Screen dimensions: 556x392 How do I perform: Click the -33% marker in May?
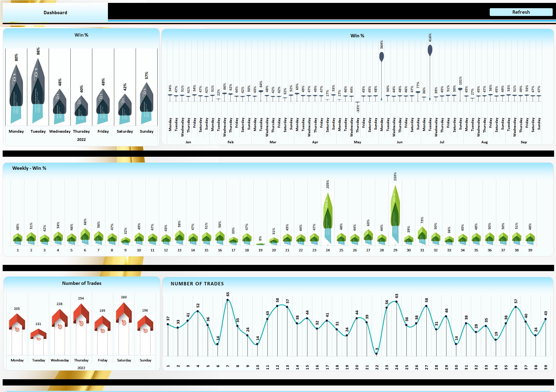(357, 102)
